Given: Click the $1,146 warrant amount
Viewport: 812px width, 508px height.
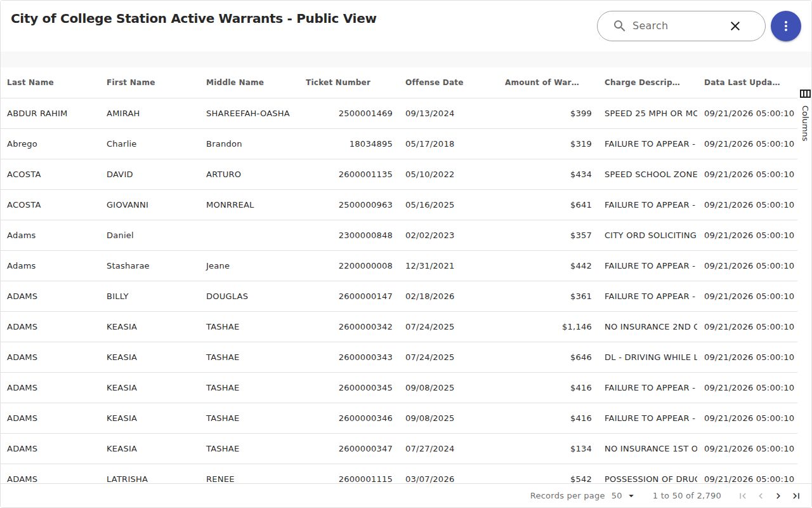Looking at the screenshot, I should click(x=577, y=327).
